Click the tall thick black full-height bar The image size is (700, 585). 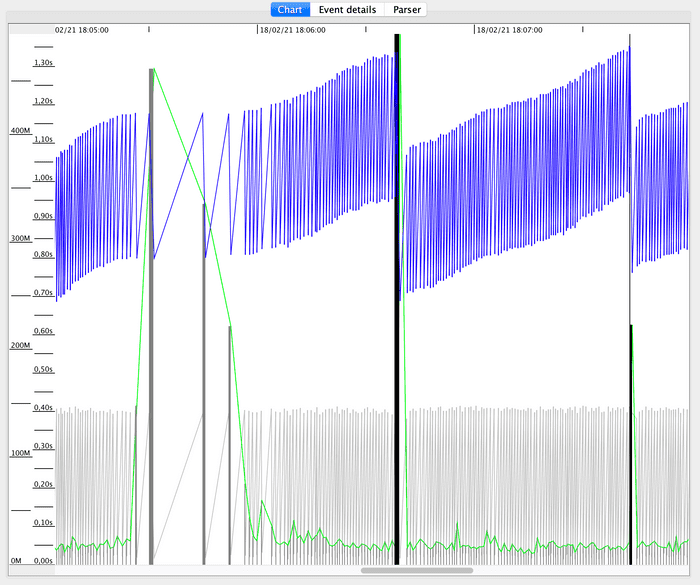(397, 300)
